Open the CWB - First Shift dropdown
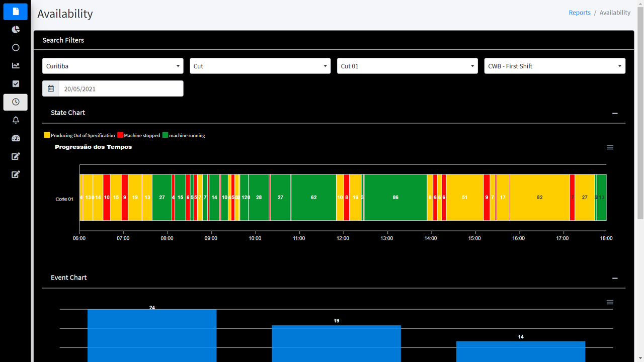This screenshot has height=362, width=644. point(555,66)
